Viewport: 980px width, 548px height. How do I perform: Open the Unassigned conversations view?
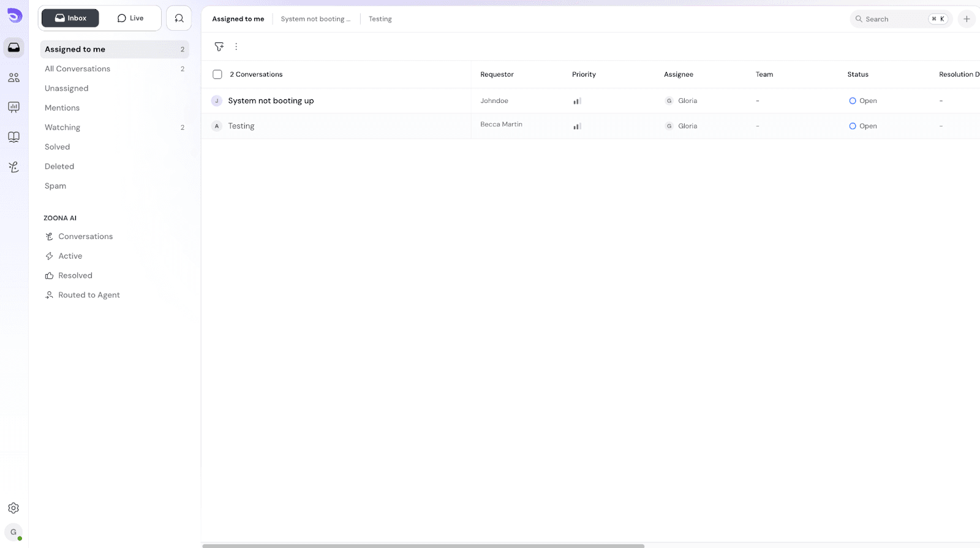67,88
